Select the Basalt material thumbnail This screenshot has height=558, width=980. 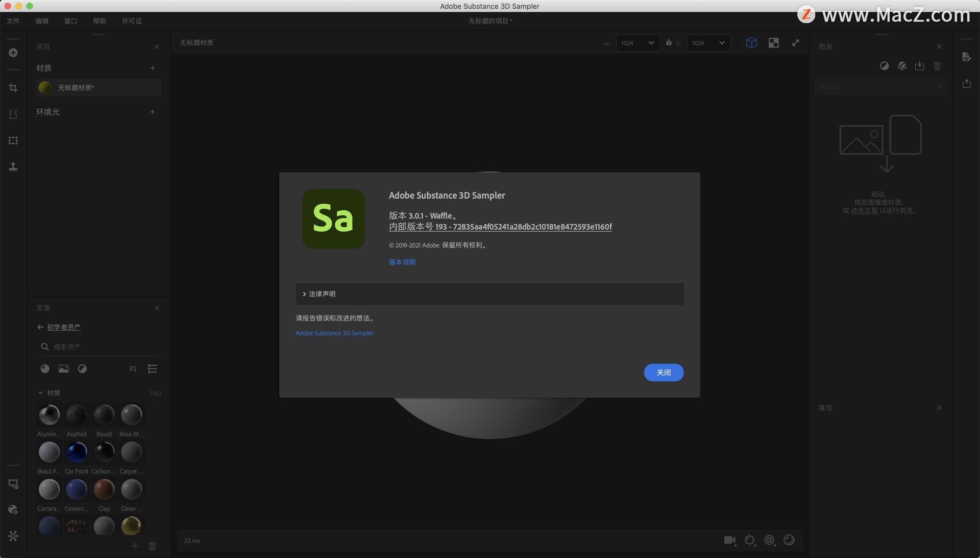(x=104, y=415)
